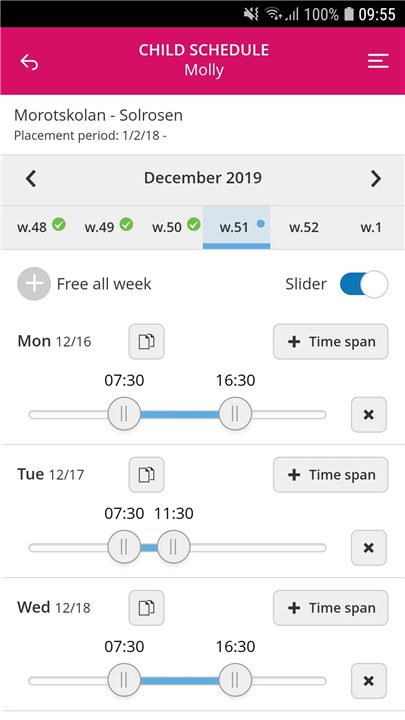Viewport: 405px width, 720px height.
Task: Tap the Free all week plus icon
Action: 34,284
